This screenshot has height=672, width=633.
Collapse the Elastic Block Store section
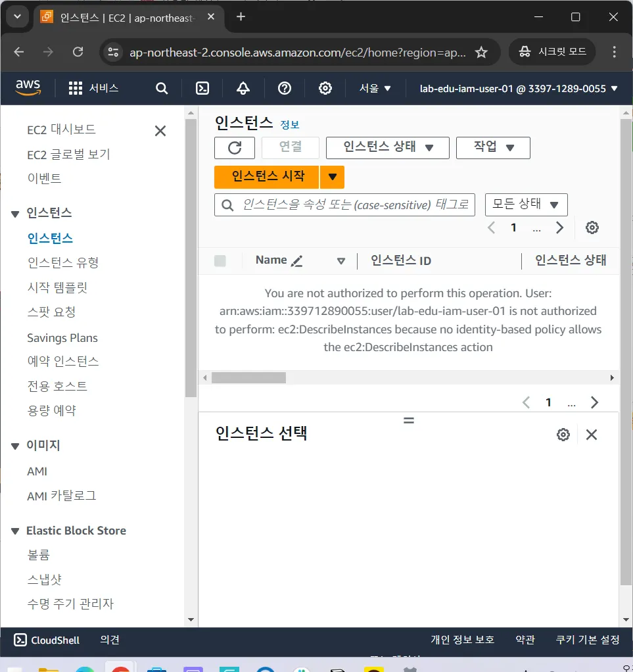coord(15,531)
